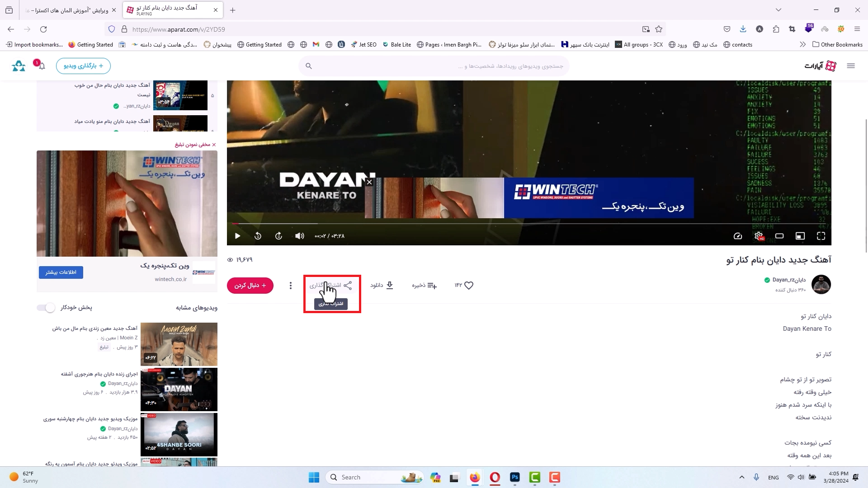This screenshot has height=488, width=868.
Task: Enter fullscreen video mode
Action: point(821,236)
